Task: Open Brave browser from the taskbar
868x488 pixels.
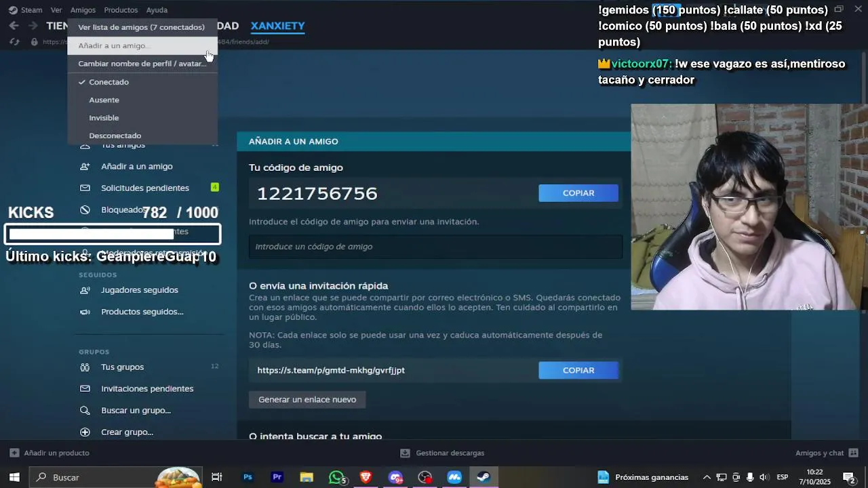Action: coord(366,477)
